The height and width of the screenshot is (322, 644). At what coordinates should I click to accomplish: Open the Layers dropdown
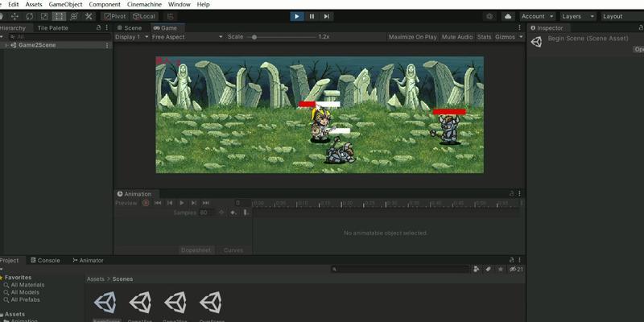577,16
